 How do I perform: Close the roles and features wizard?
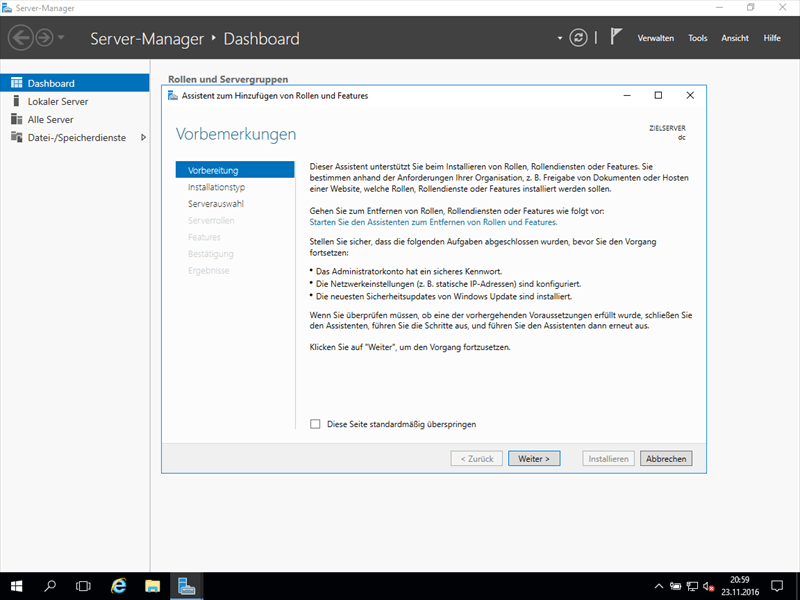[x=690, y=95]
